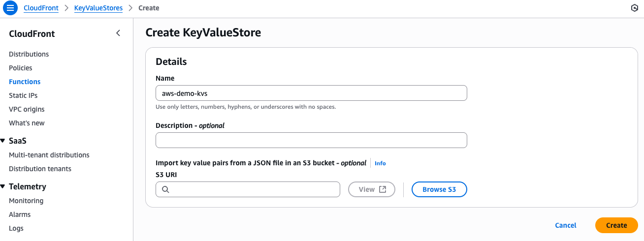Go to the CloudFront breadcrumb
Screen dimensions: 644x241
(41, 8)
